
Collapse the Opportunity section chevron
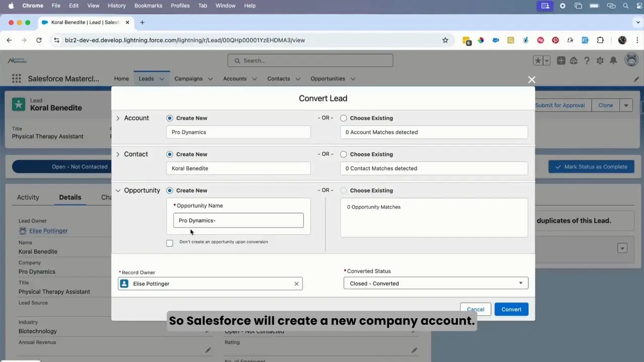coord(118,191)
